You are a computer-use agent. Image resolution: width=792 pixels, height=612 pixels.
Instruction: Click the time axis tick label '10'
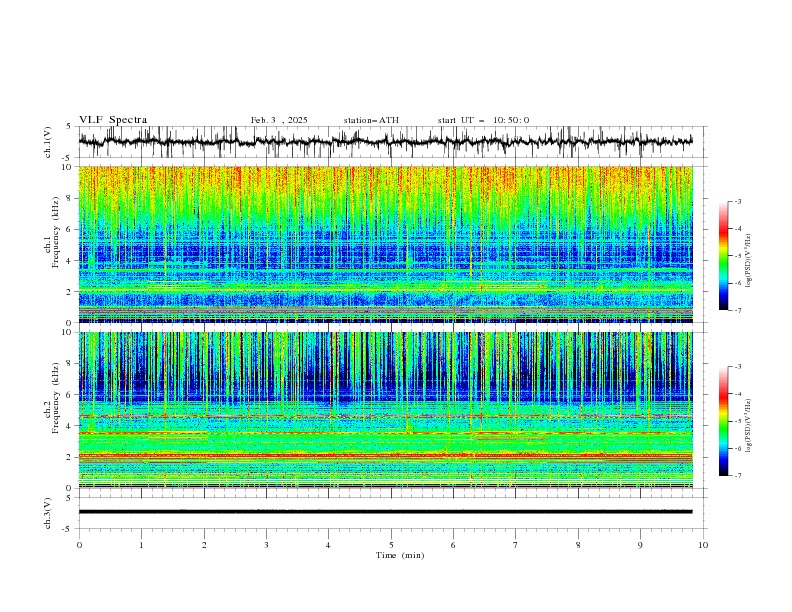point(703,545)
